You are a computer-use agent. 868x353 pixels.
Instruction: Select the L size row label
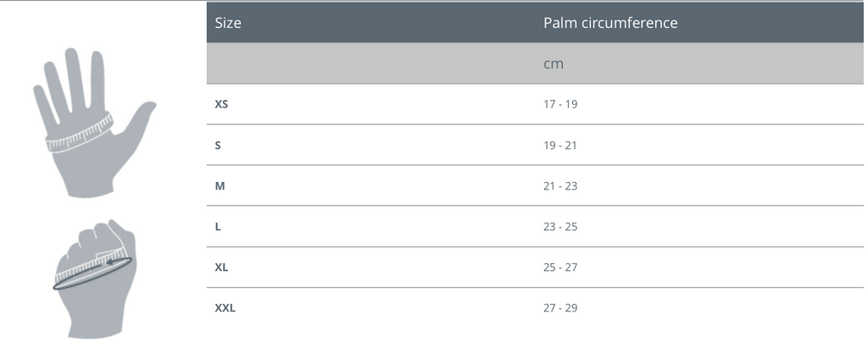pyautogui.click(x=218, y=227)
